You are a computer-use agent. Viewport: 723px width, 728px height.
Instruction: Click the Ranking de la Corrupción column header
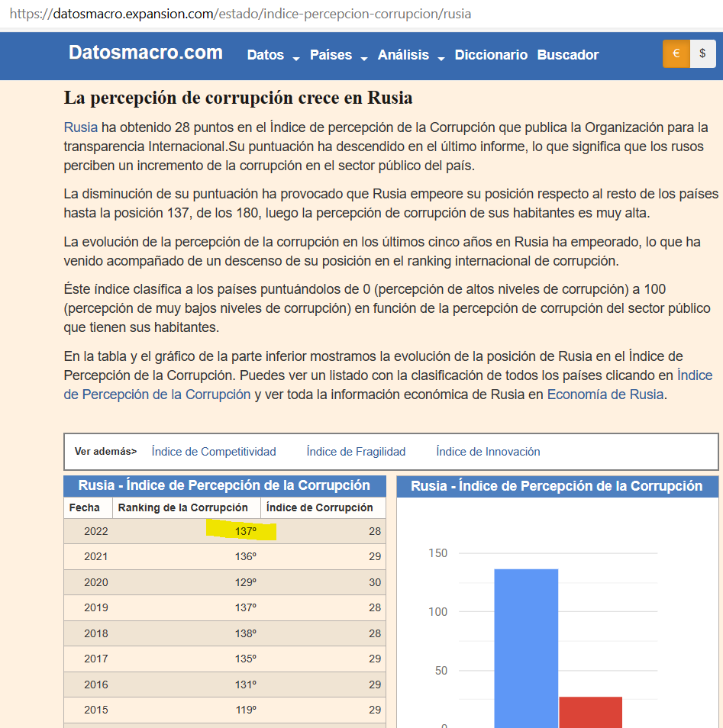(x=186, y=507)
